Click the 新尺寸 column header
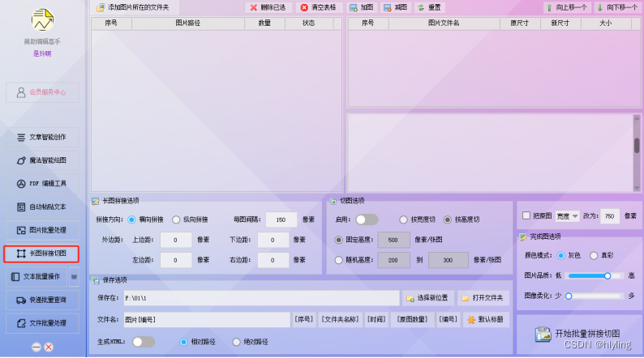Viewport: 644px width, 358px height. click(x=560, y=23)
